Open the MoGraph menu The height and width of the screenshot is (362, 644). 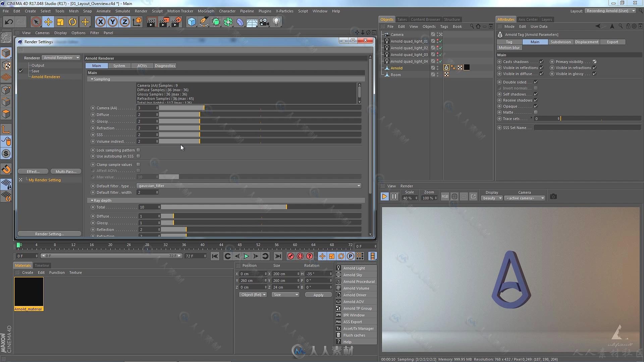pyautogui.click(x=206, y=11)
